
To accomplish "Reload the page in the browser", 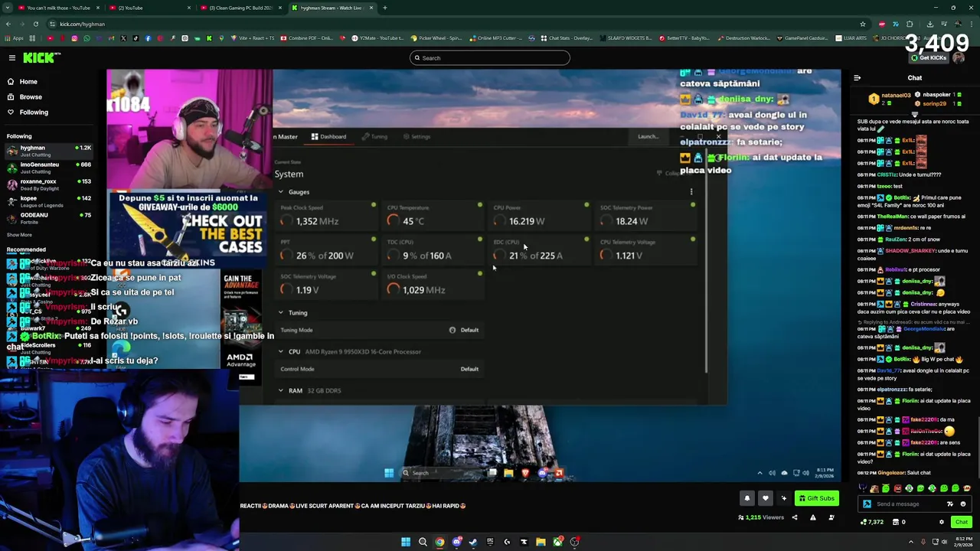I will coord(36,24).
